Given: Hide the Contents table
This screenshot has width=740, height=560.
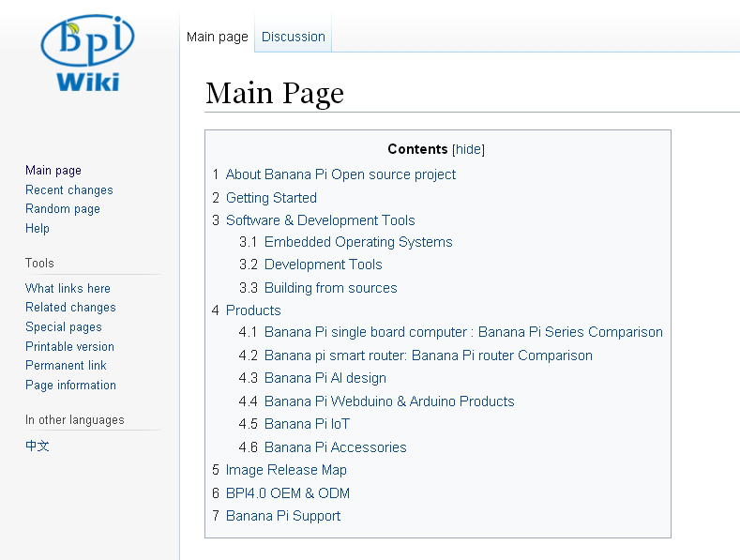Looking at the screenshot, I should point(468,149).
